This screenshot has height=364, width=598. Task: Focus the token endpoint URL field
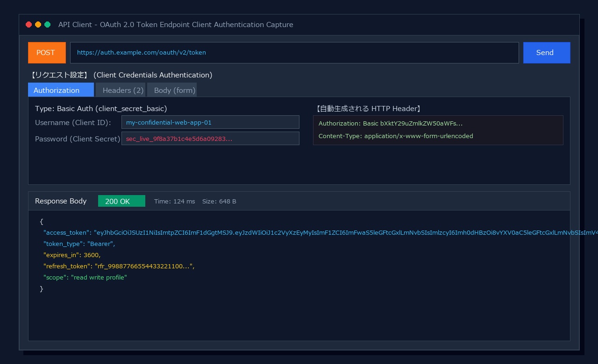(x=294, y=53)
